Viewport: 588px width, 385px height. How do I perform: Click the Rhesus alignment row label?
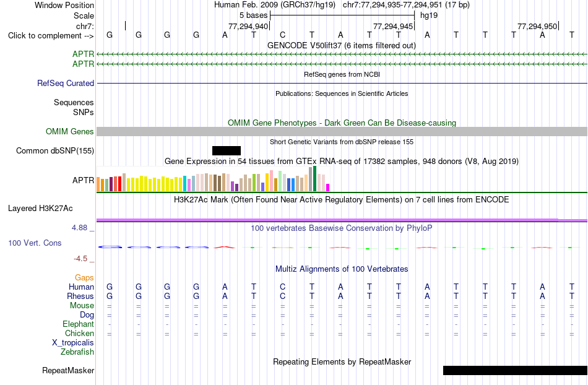coord(80,296)
